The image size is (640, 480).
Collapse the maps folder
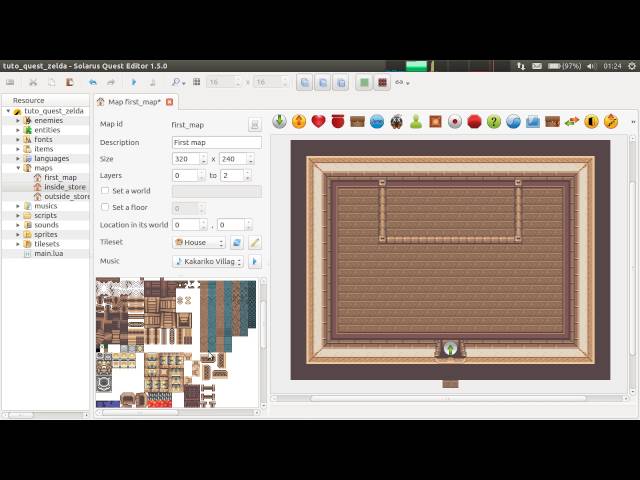pyautogui.click(x=18, y=168)
